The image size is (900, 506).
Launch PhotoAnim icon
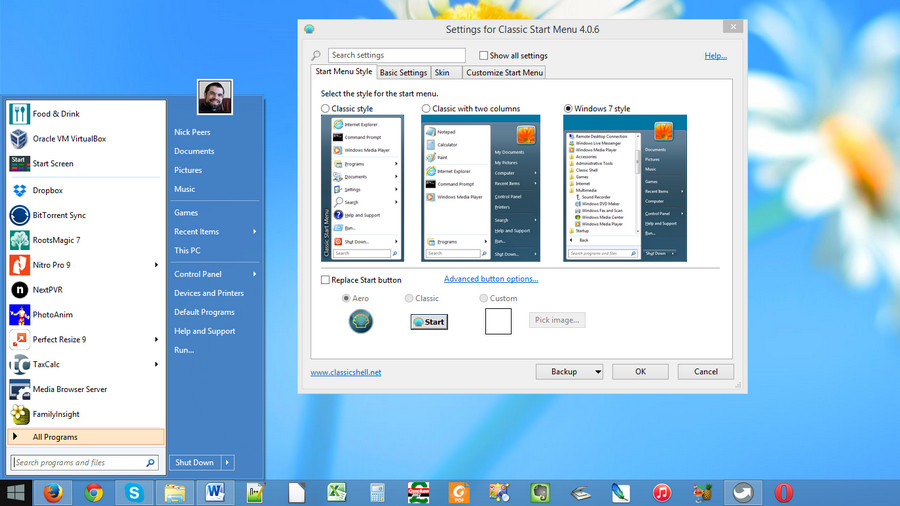point(20,314)
